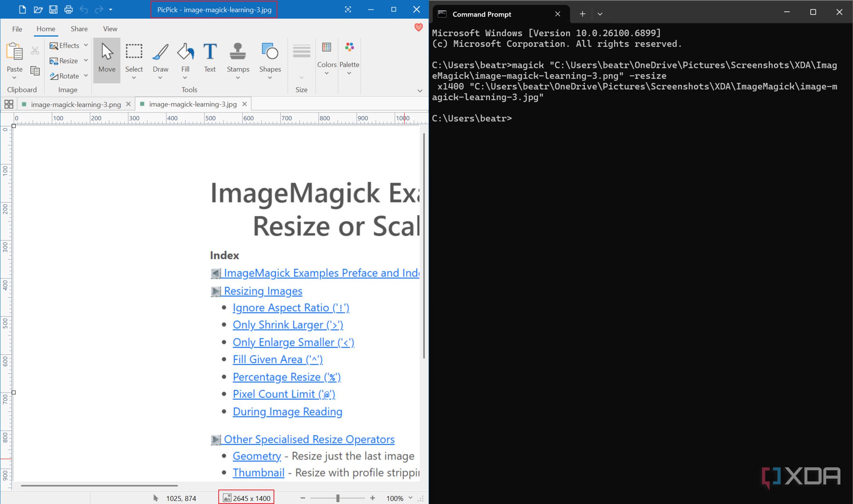853x504 pixels.
Task: Open the tab thumbnails grid view
Action: [x=9, y=104]
